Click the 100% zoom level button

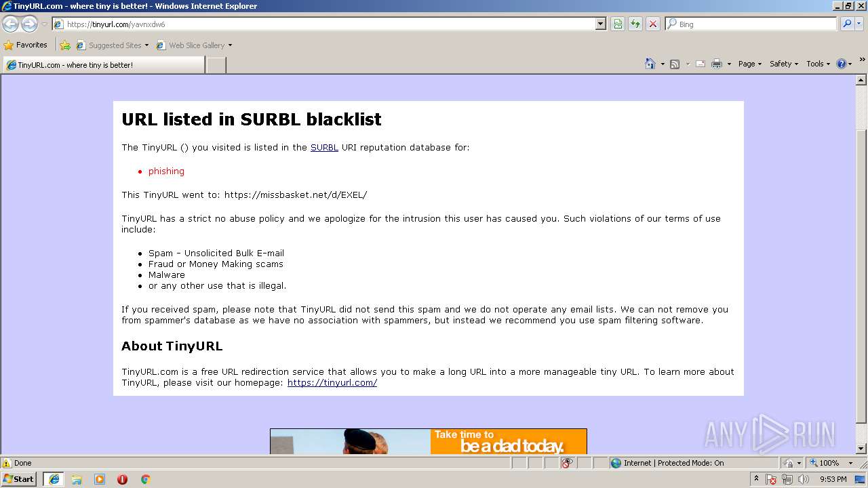pos(825,463)
